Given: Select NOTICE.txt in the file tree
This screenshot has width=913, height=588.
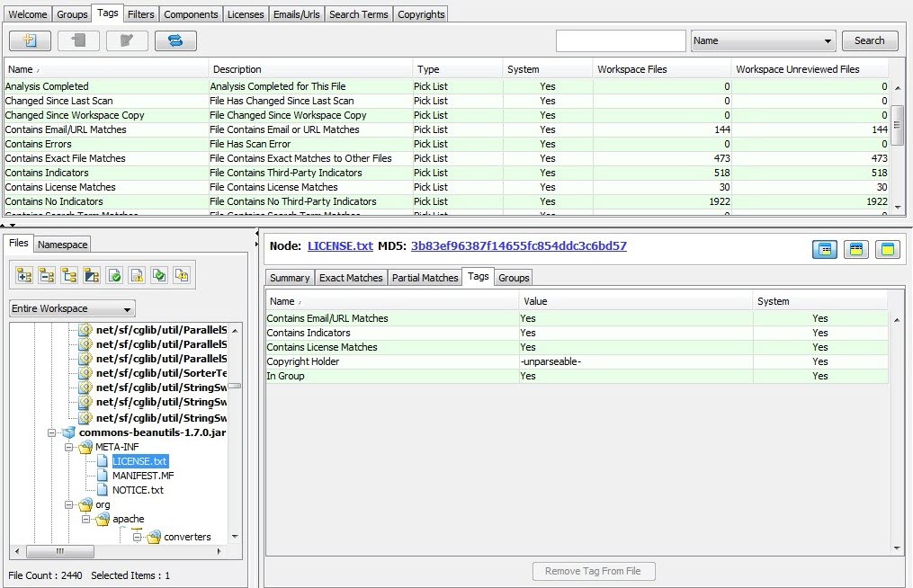Looking at the screenshot, I should coord(137,490).
